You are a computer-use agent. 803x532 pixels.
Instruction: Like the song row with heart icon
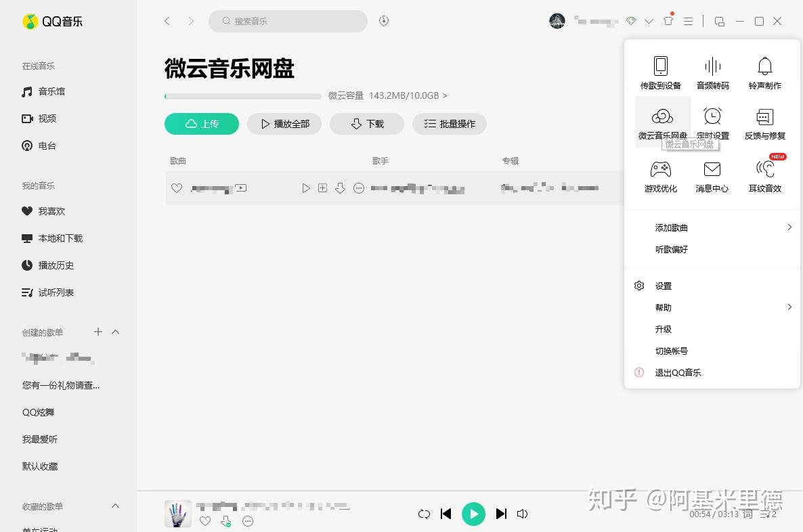point(177,188)
